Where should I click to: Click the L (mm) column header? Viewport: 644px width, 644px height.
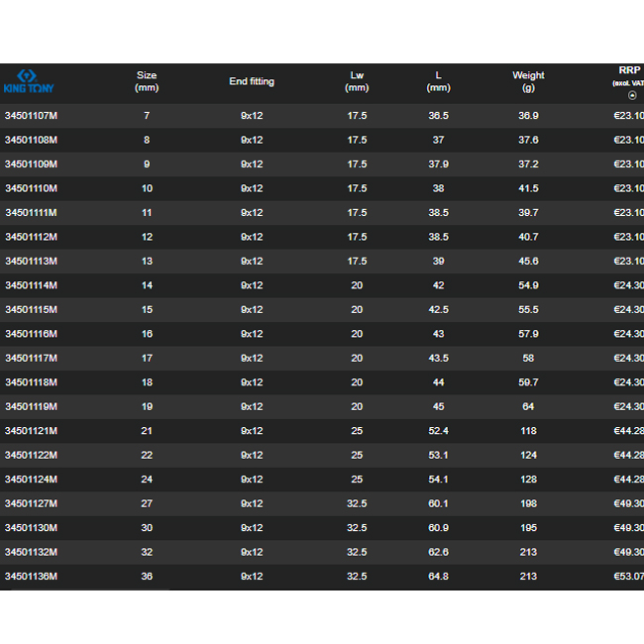[x=438, y=81]
